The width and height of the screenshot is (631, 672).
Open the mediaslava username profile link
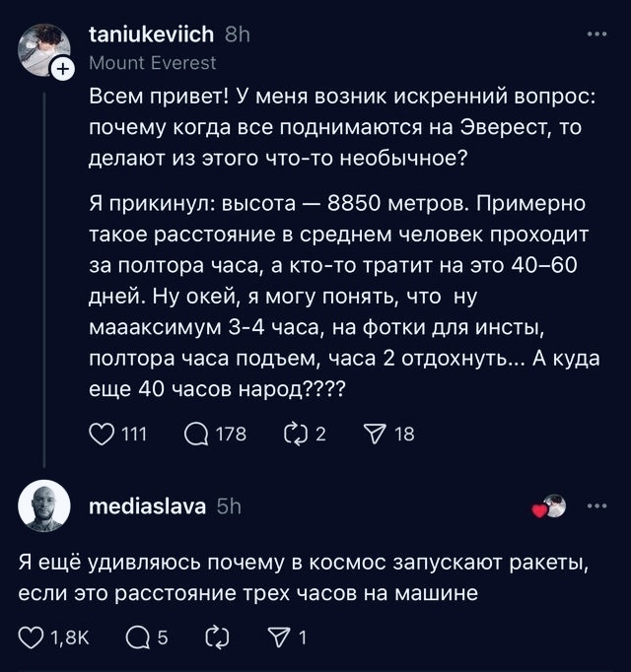click(148, 506)
